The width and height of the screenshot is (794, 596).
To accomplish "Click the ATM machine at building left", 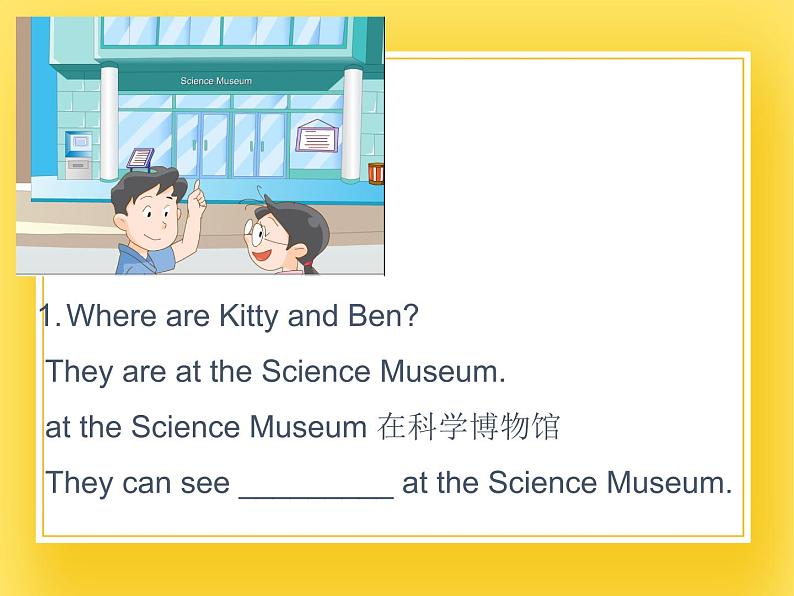I will click(x=78, y=154).
